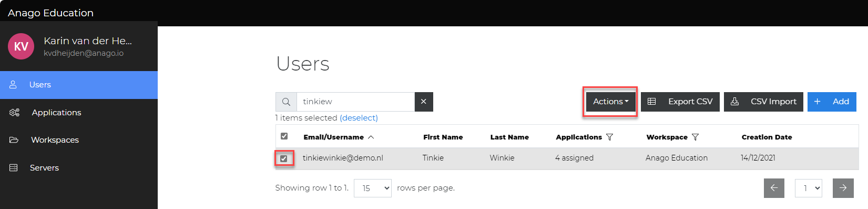The width and height of the screenshot is (868, 209).
Task: Click the Applications column filter icon
Action: point(609,137)
